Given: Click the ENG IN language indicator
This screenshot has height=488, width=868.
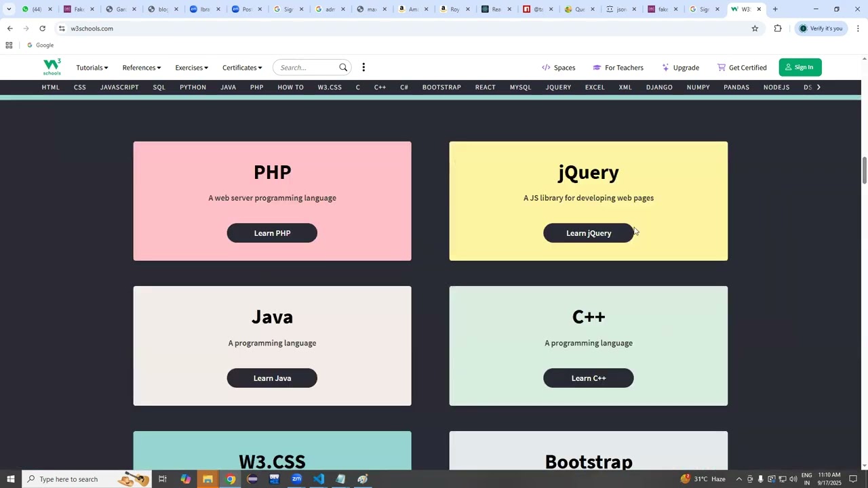Looking at the screenshot, I should pyautogui.click(x=807, y=479).
